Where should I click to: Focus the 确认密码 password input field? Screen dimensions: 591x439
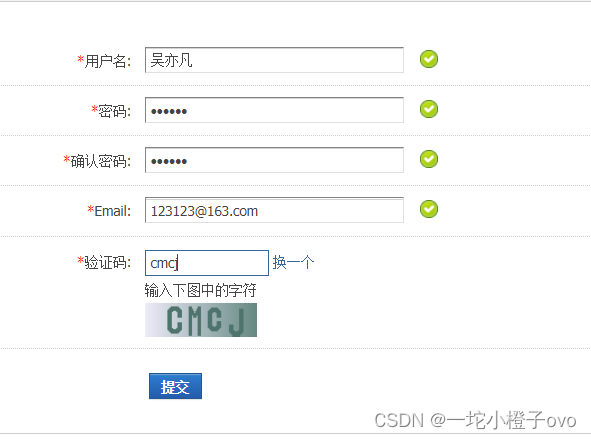(274, 160)
